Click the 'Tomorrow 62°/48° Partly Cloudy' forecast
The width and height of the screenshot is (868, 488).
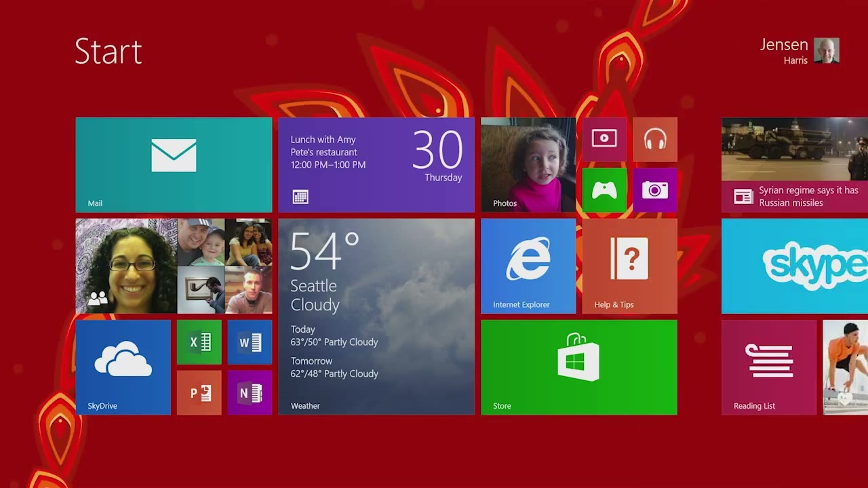tap(334, 367)
